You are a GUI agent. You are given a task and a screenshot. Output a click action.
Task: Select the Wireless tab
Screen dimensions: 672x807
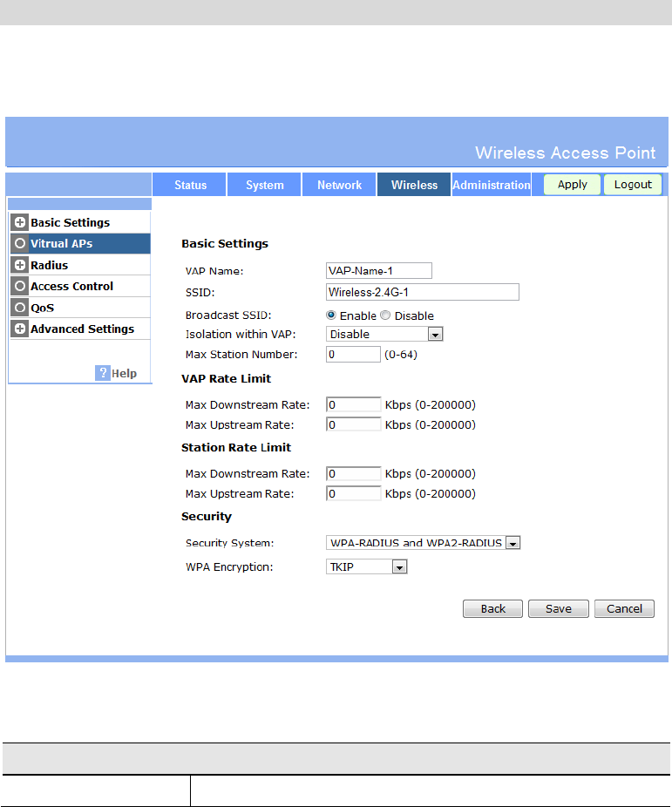[414, 185]
